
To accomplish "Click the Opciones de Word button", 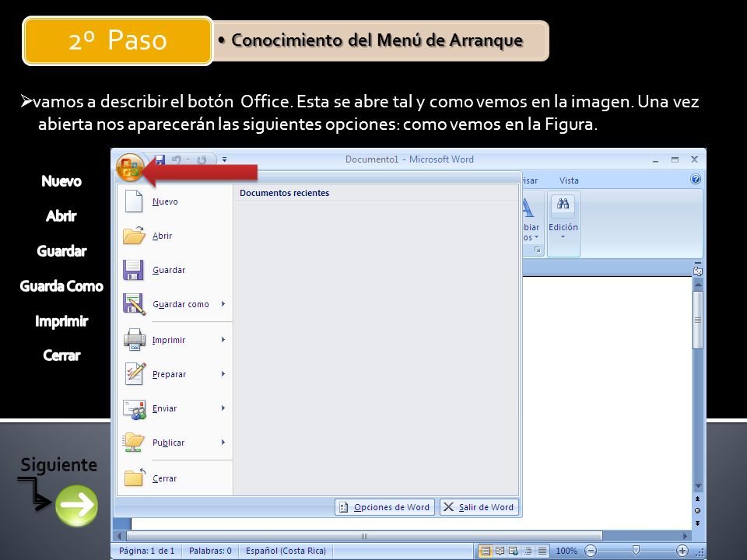I will click(x=385, y=507).
